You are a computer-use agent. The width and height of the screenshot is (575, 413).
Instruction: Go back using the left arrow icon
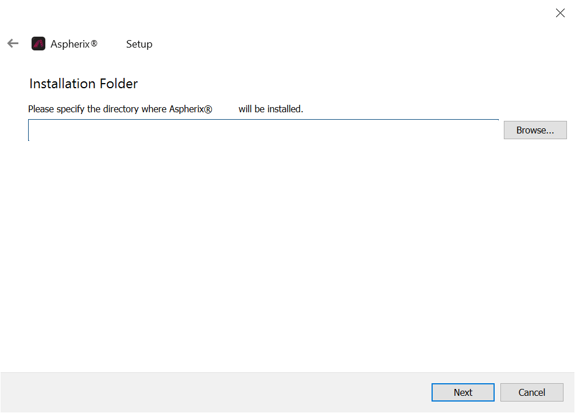pyautogui.click(x=13, y=44)
